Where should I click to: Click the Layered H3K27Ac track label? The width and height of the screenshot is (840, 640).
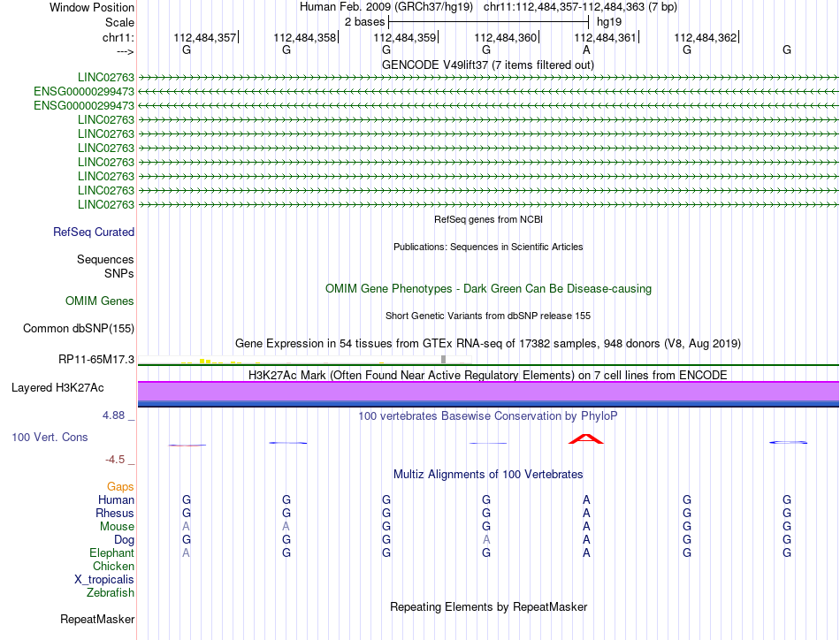pyautogui.click(x=57, y=388)
